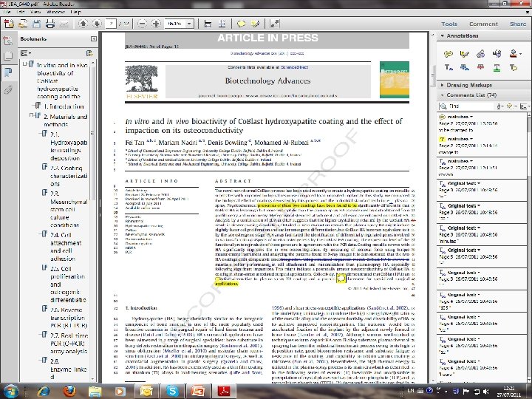Open the bookmarks options menu dropdown

click(26, 53)
